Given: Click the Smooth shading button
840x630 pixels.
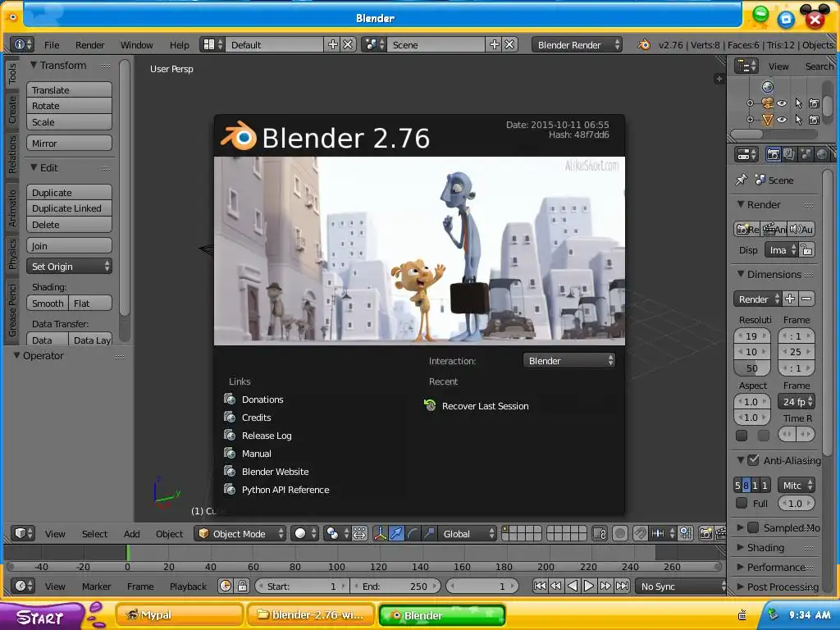Looking at the screenshot, I should tap(48, 304).
